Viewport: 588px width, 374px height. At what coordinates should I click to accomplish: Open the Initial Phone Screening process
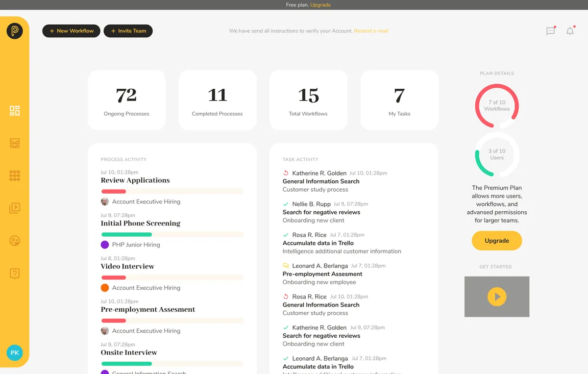tap(141, 224)
